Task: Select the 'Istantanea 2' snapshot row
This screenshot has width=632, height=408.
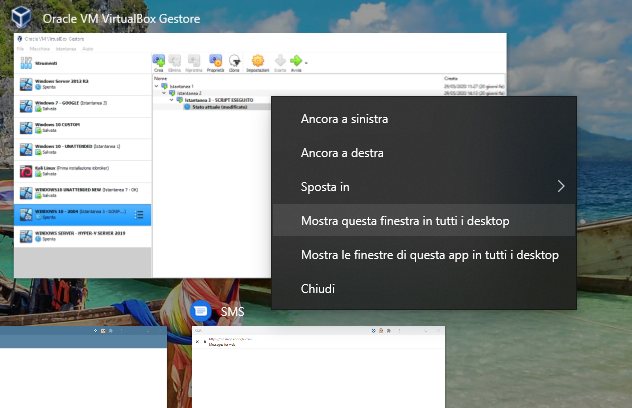Action: [x=185, y=93]
